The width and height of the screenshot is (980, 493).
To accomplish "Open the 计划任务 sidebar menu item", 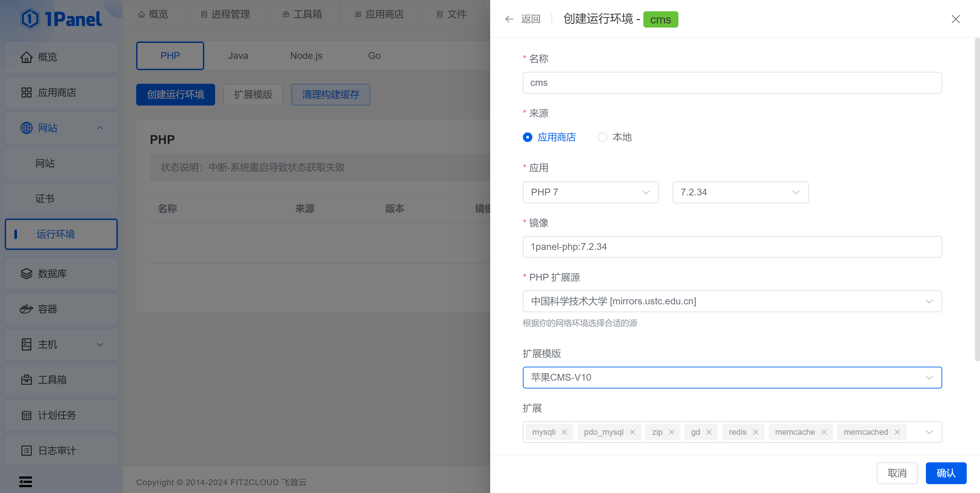I will (x=57, y=415).
